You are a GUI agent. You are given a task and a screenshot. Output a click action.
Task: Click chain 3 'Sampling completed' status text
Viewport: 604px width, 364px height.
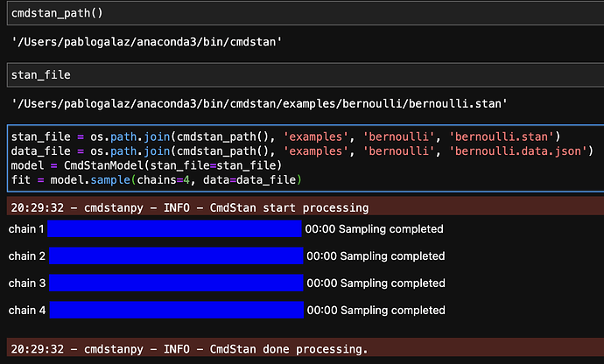coord(392,283)
